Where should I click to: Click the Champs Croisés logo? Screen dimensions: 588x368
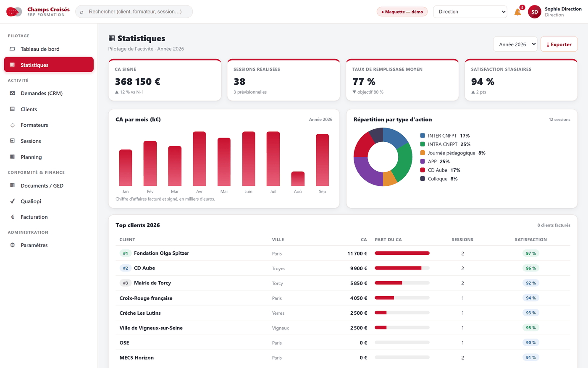[14, 12]
